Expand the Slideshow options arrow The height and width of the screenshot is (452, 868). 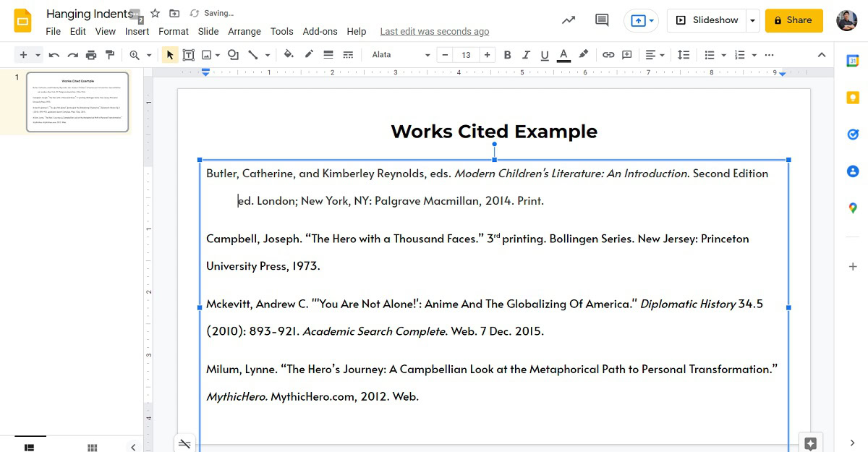[x=752, y=20]
